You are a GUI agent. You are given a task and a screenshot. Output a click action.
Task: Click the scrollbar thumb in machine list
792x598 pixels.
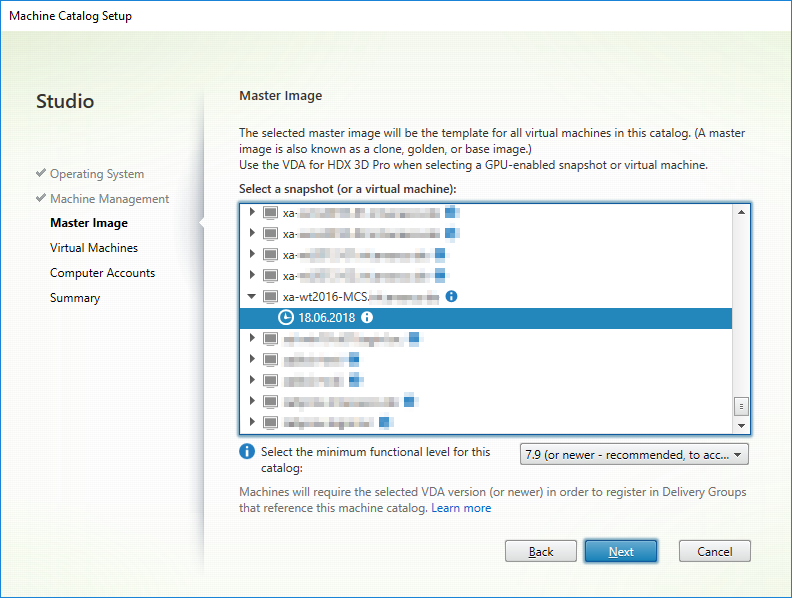point(741,406)
